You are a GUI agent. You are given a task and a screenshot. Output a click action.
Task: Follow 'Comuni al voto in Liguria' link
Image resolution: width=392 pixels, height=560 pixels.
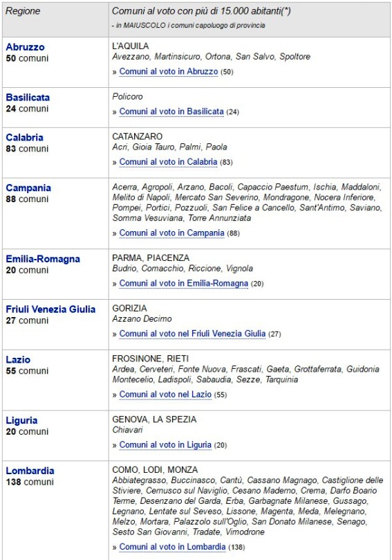coord(165,444)
